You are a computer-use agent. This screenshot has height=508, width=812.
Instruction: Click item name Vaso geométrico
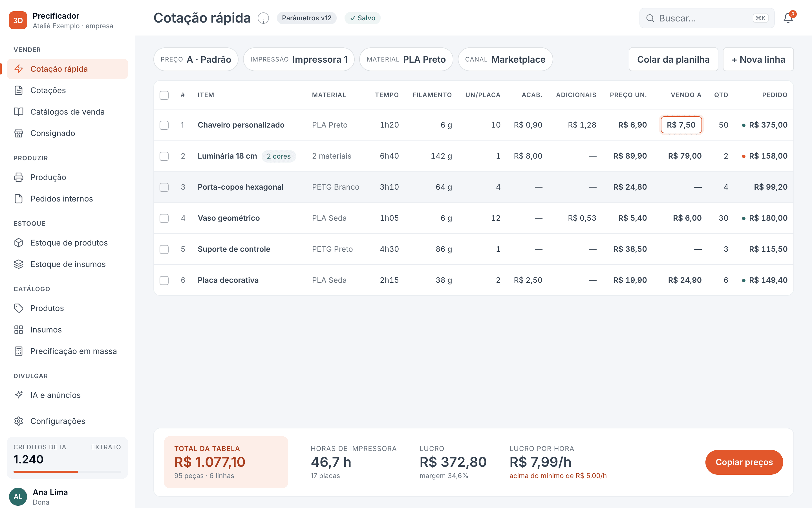pyautogui.click(x=228, y=218)
